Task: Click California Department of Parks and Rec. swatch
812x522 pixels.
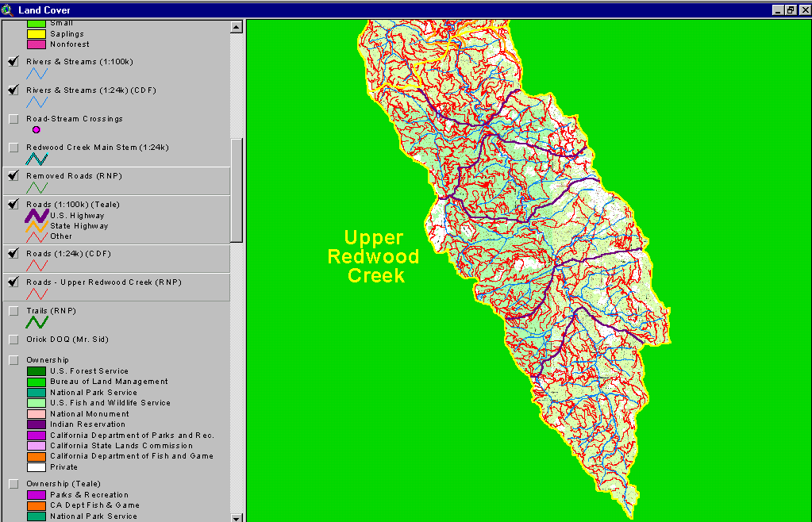Action: 37,436
